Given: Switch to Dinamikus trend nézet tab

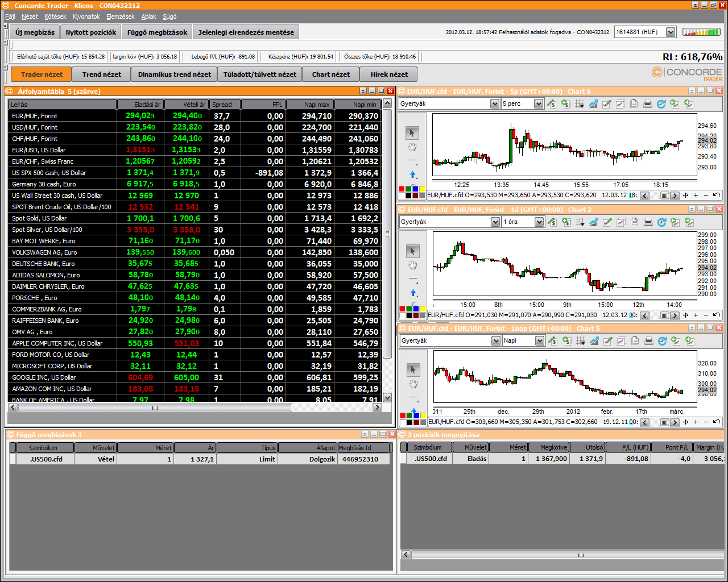Looking at the screenshot, I should coord(174,74).
